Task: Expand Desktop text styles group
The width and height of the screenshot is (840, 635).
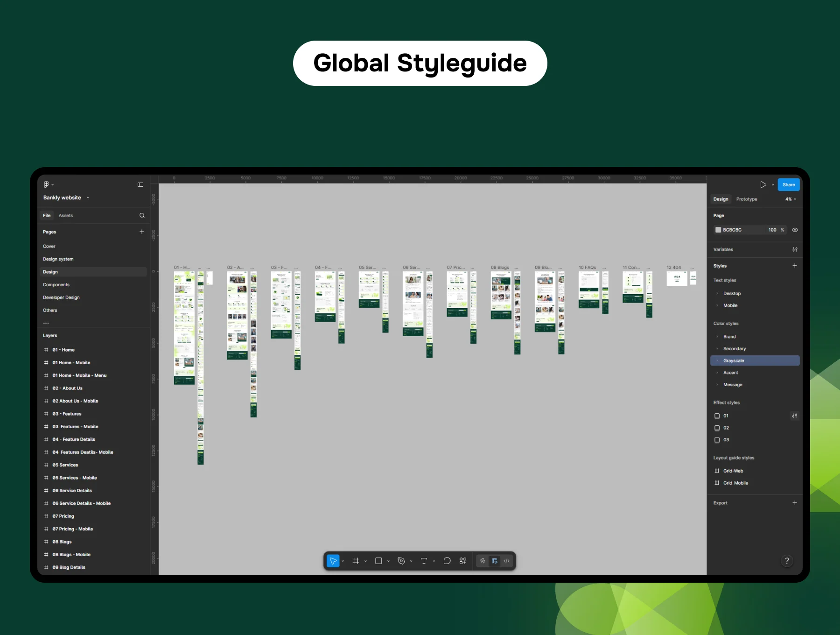Action: (x=717, y=293)
